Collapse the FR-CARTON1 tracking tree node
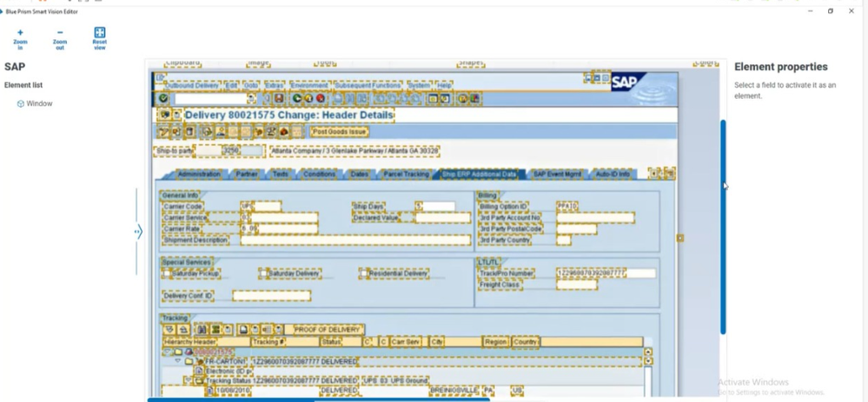The image size is (868, 402). [178, 361]
